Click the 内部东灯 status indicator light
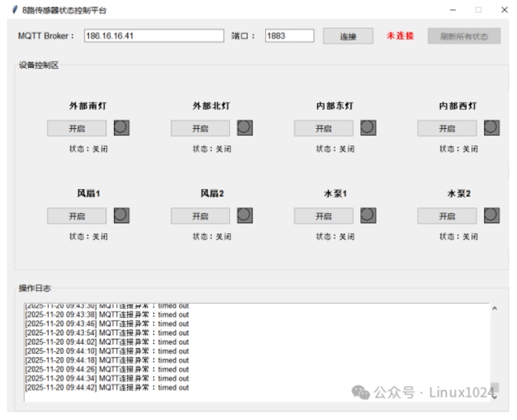The image size is (517, 420). (x=368, y=127)
